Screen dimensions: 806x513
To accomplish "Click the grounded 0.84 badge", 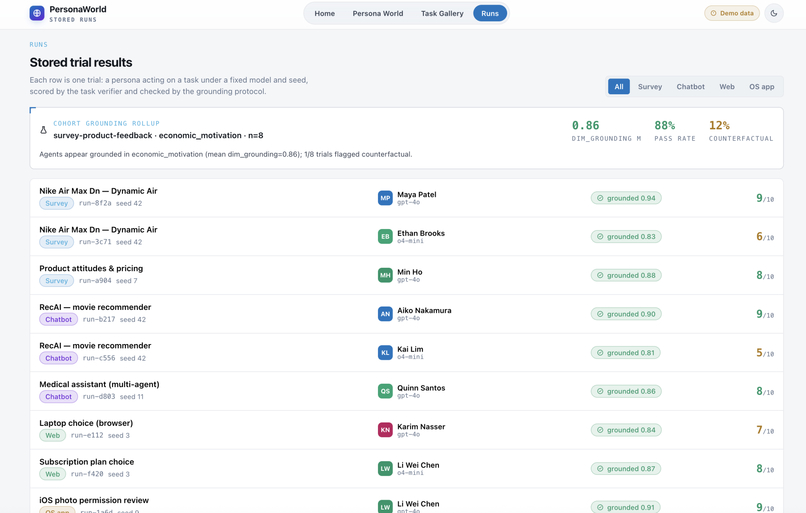I will point(626,430).
